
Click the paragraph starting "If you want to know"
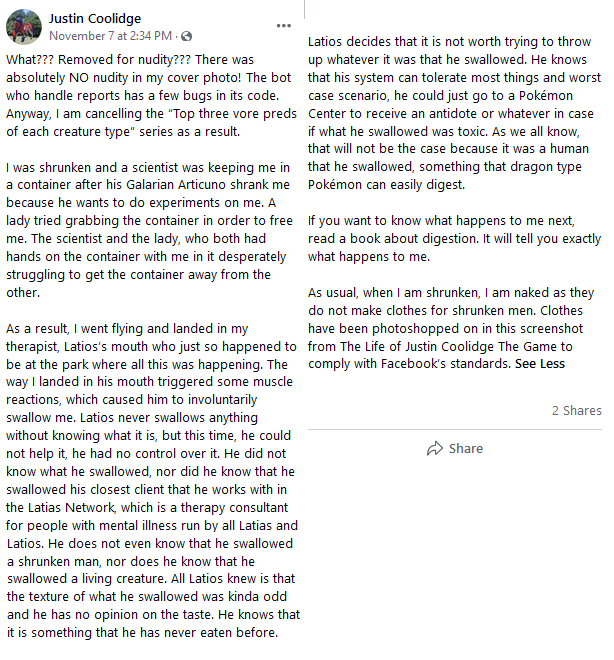coord(455,239)
